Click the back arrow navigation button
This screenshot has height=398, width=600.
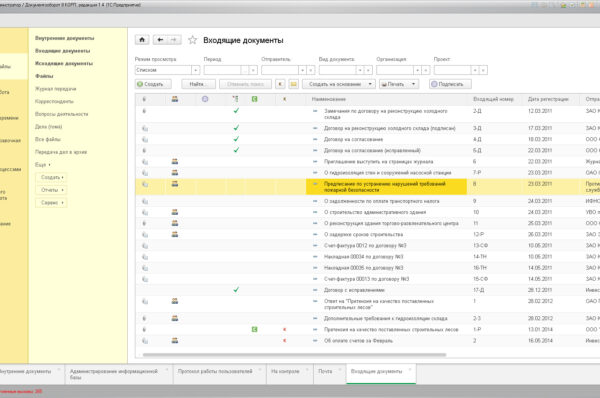(160, 40)
